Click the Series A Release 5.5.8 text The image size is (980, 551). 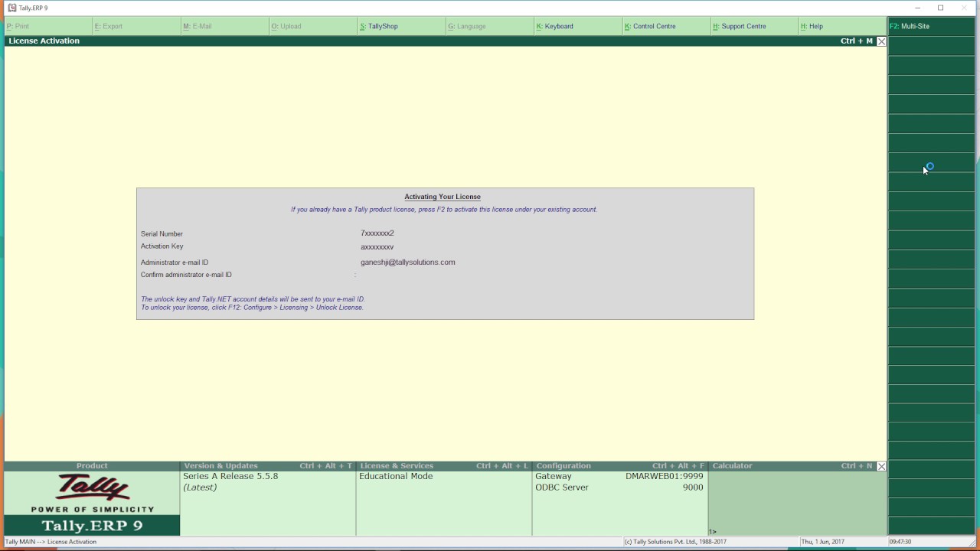click(230, 476)
